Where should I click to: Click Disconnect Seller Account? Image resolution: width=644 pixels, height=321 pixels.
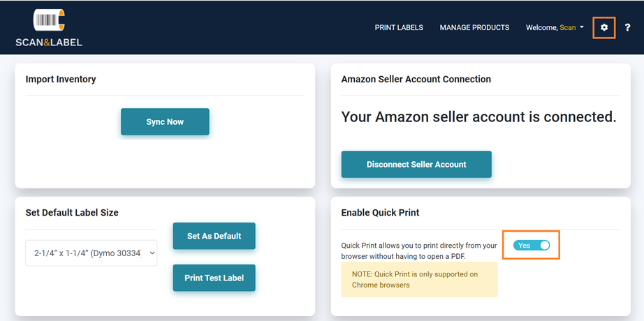point(416,164)
